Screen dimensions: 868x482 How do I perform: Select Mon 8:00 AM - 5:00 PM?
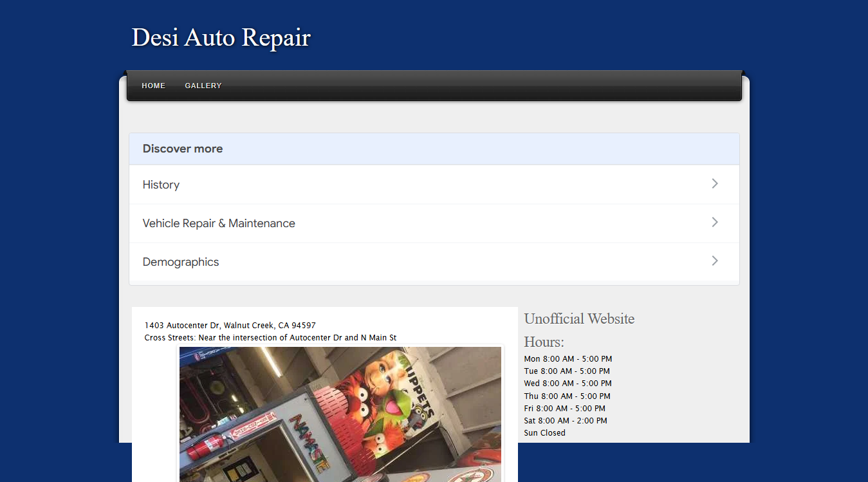click(x=568, y=359)
